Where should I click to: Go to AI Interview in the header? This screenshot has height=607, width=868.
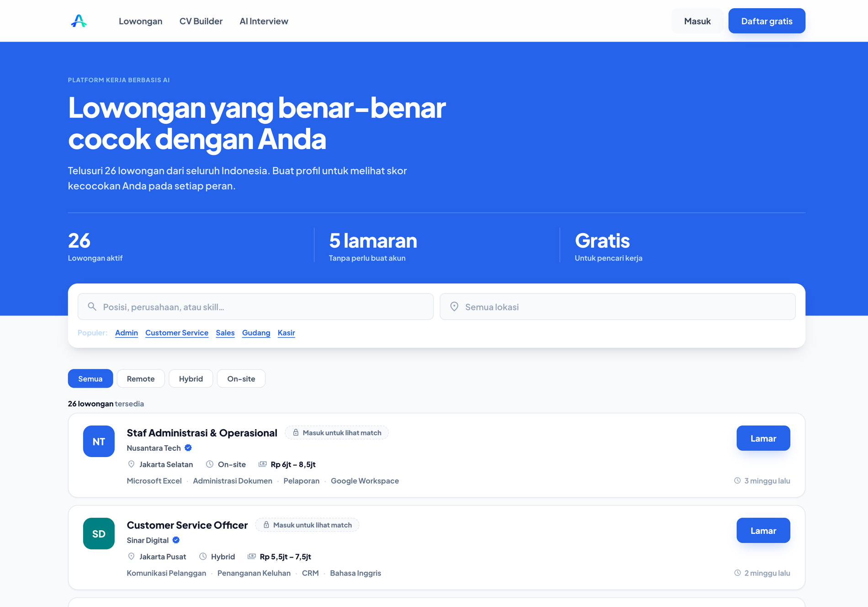point(264,21)
